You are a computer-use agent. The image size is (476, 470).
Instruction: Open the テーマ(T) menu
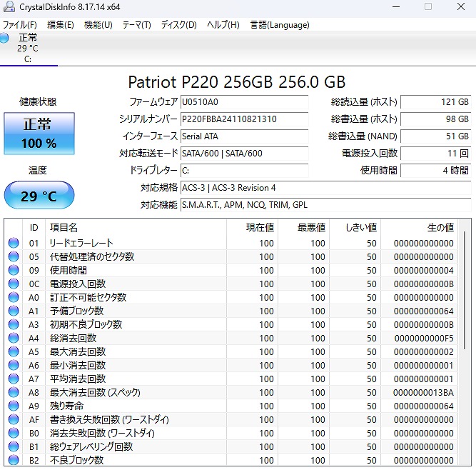(x=136, y=24)
